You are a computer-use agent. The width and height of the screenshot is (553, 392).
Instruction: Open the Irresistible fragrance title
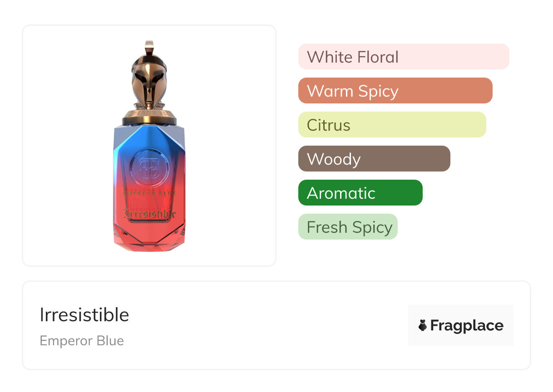point(84,315)
